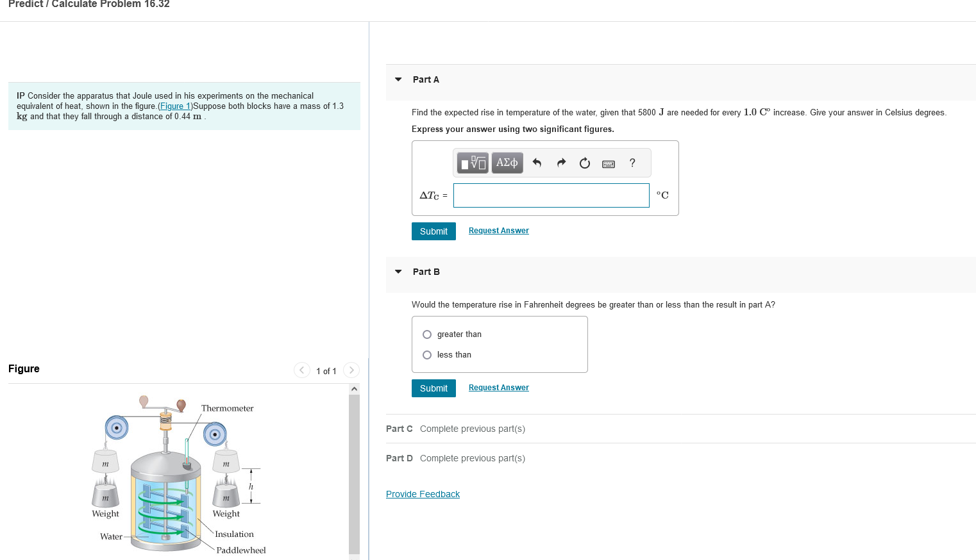Click inside the ΔTc answer field

point(551,195)
